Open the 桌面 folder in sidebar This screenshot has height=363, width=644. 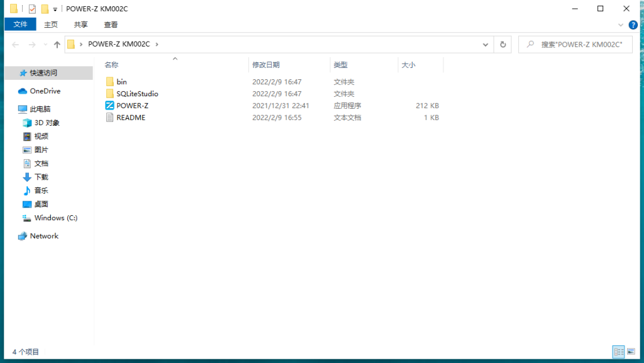coord(36,204)
